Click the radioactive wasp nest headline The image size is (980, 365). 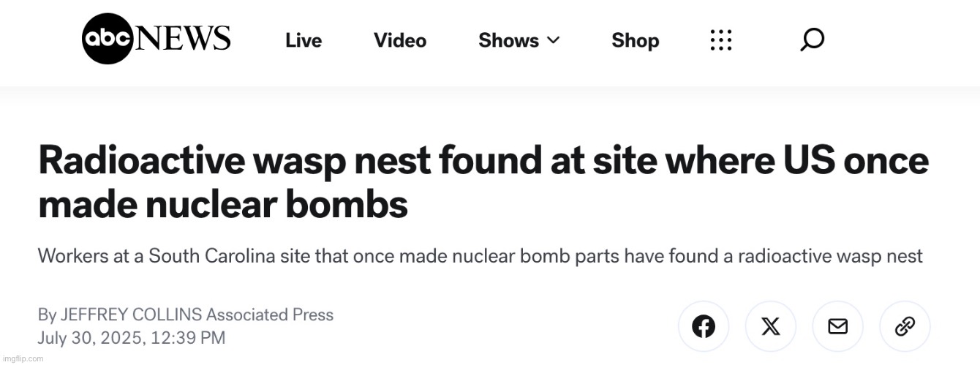pos(483,160)
